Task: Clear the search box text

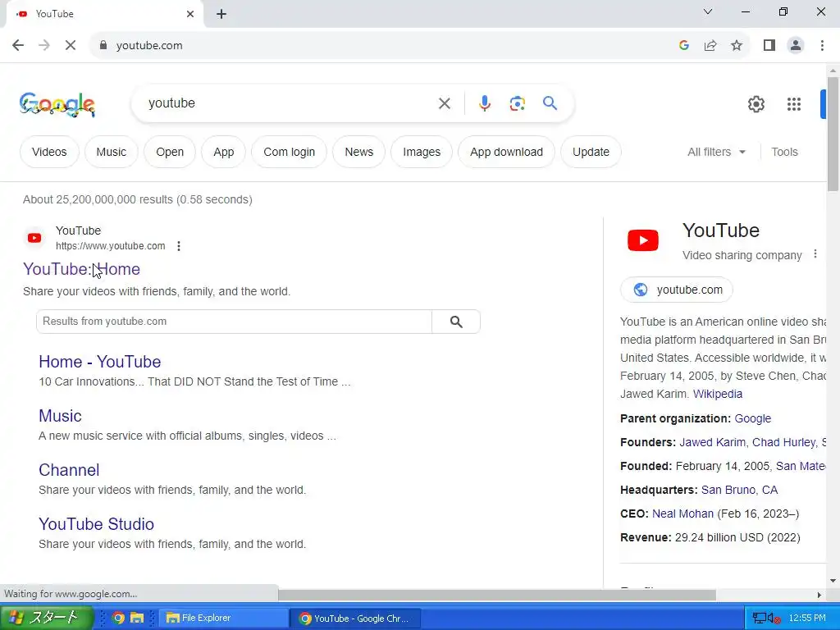Action: coord(444,103)
